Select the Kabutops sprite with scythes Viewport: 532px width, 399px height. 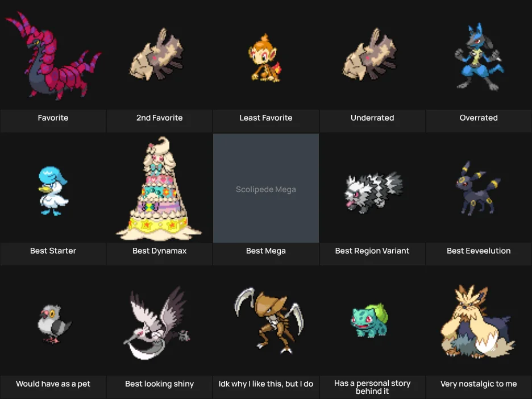coord(269,321)
